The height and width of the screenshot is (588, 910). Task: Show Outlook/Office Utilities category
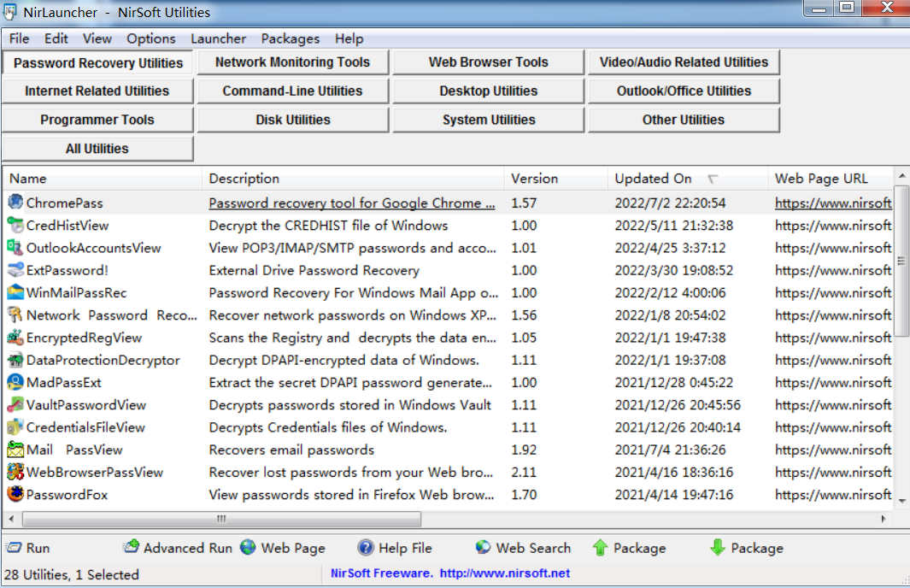pos(684,91)
